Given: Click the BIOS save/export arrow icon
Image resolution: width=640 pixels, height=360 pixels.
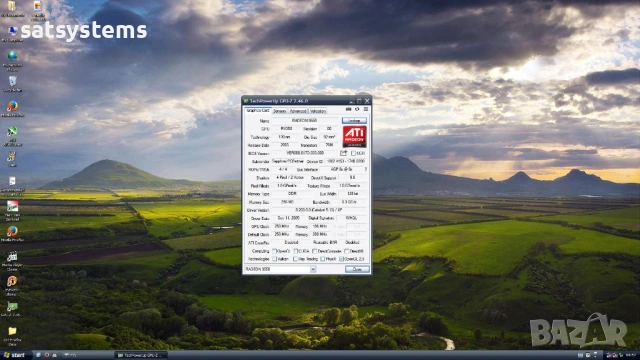Looking at the screenshot, I should tap(344, 153).
